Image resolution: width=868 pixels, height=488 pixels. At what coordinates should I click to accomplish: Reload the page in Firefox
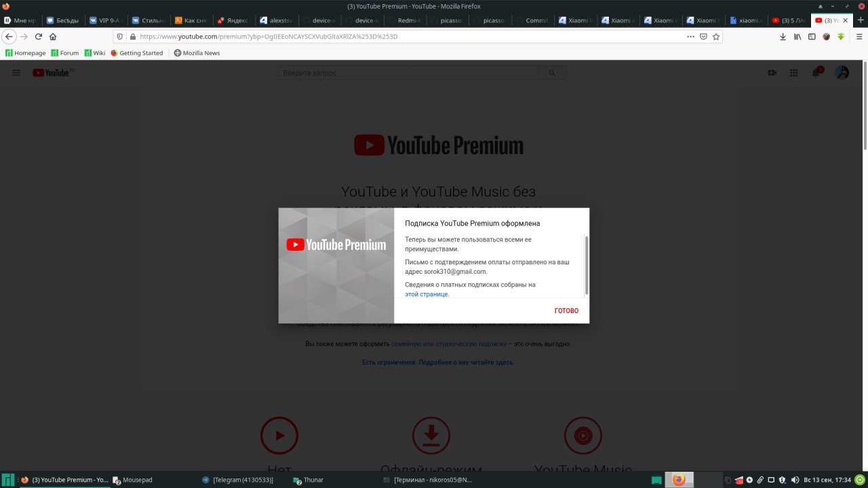[39, 37]
